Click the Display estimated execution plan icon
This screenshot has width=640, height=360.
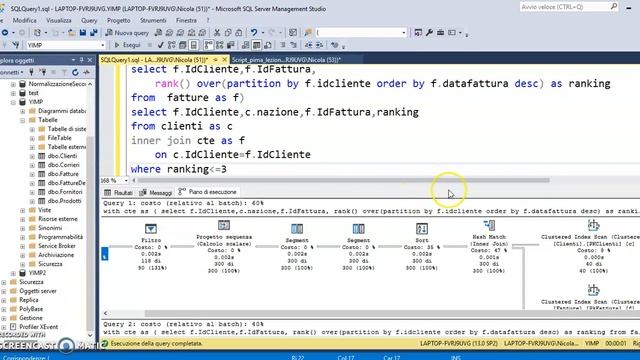click(171, 45)
